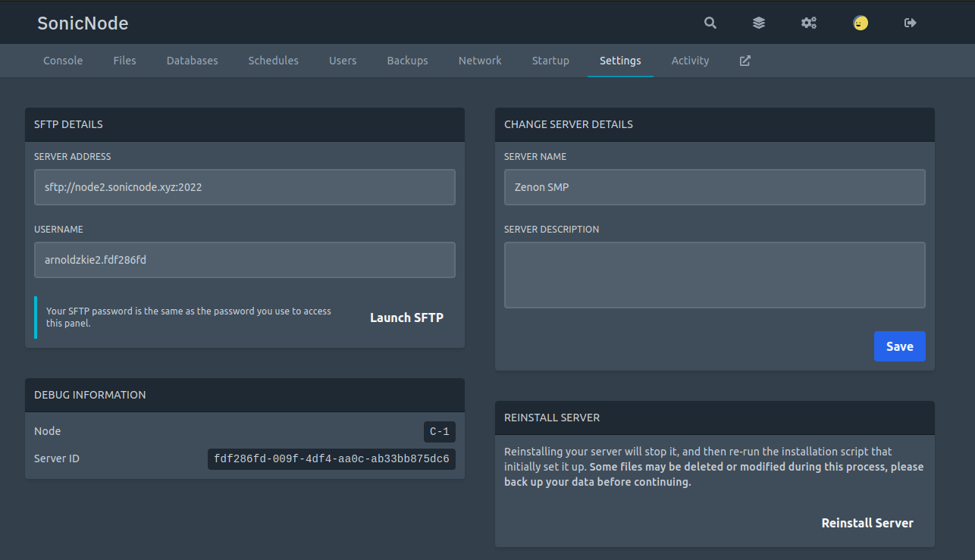Screen dimensions: 975x560
Task: Focus the SFTP Username field
Action: click(245, 260)
